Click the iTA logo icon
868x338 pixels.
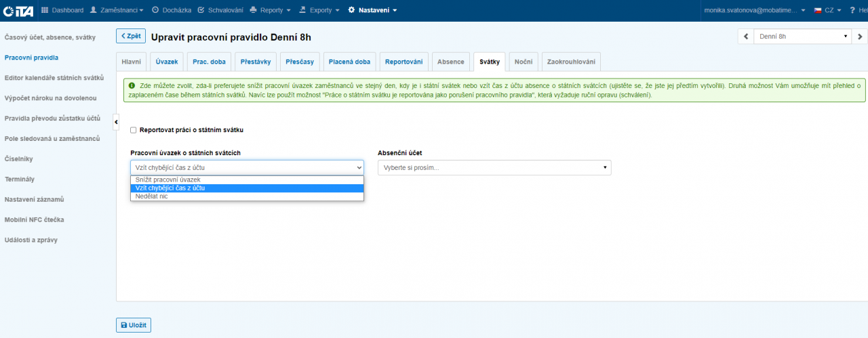click(x=18, y=10)
